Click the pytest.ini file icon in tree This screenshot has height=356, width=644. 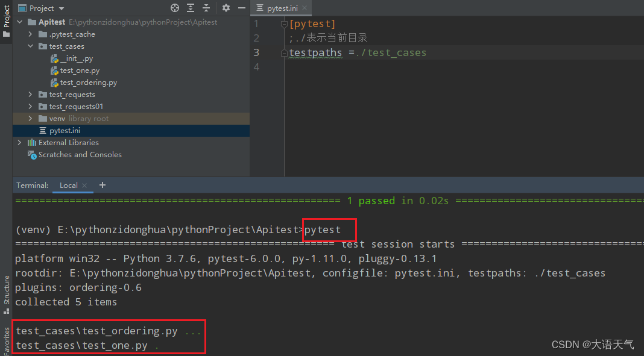43,131
